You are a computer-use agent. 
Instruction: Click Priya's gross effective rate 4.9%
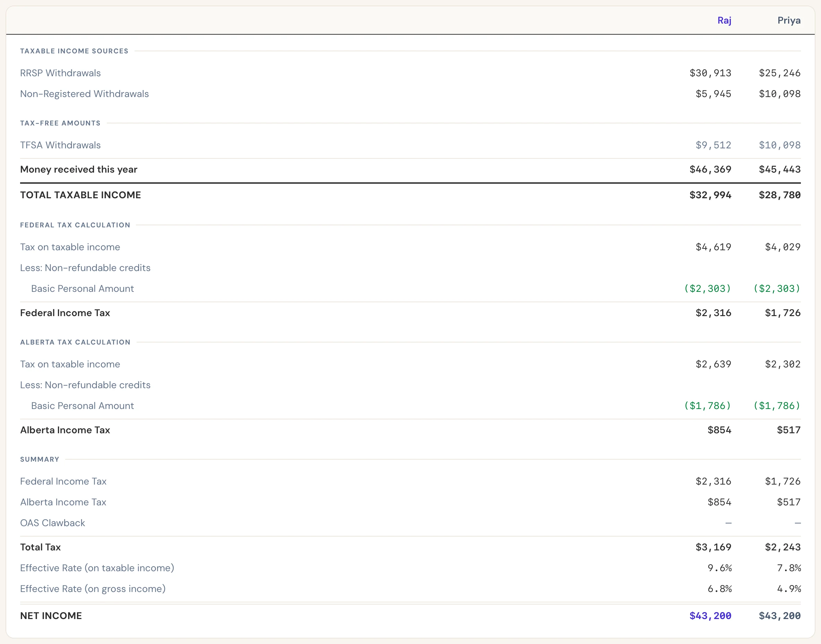pos(788,589)
